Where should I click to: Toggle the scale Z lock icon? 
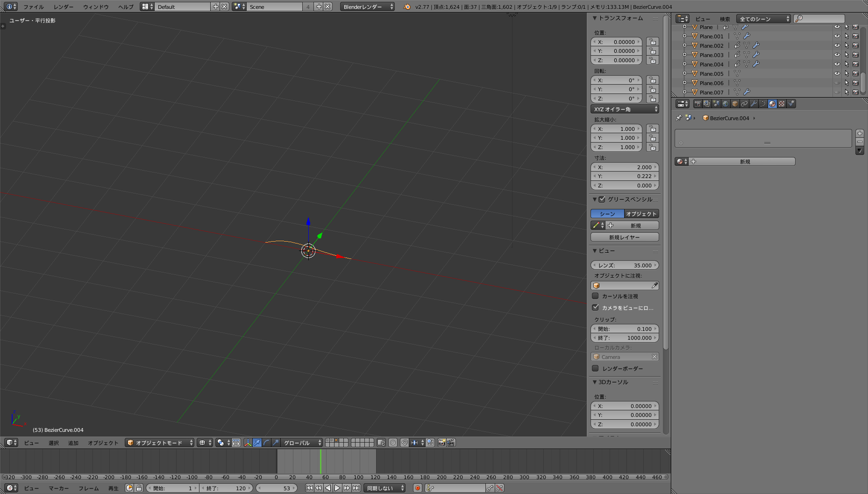(653, 147)
